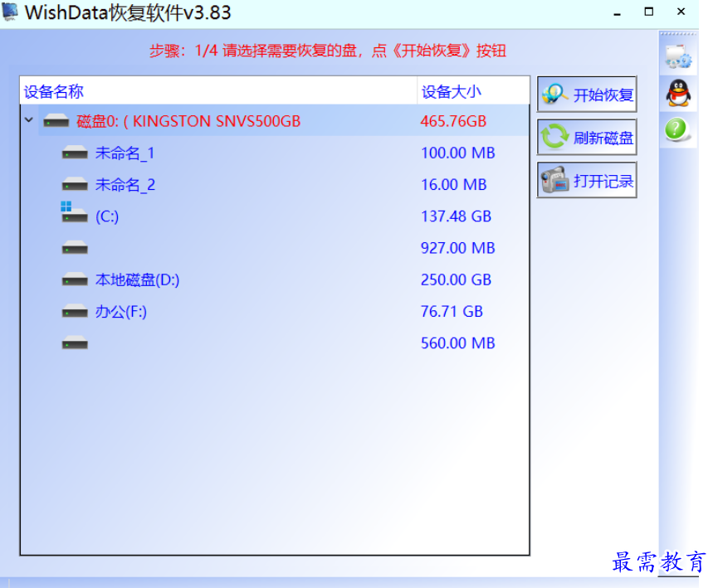Viewport: 713px width, 588px height.
Task: Click the QQ penguin icon in sidebar
Action: coord(678,94)
